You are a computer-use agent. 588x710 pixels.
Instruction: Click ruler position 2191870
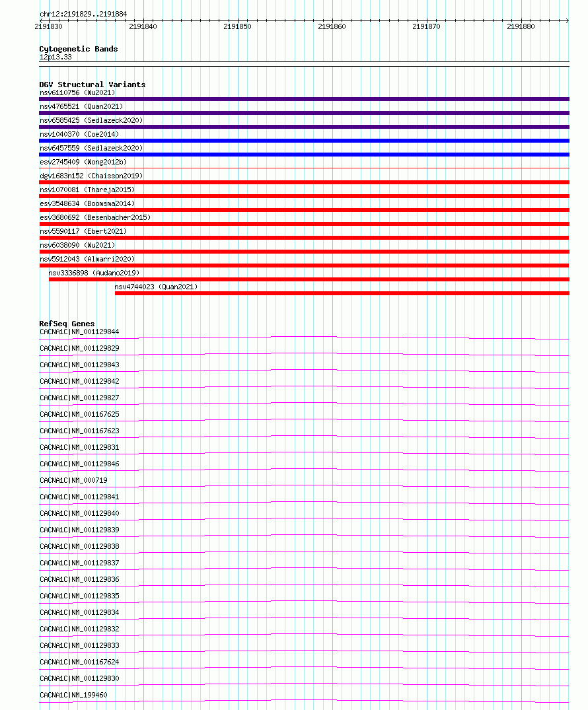coord(426,26)
